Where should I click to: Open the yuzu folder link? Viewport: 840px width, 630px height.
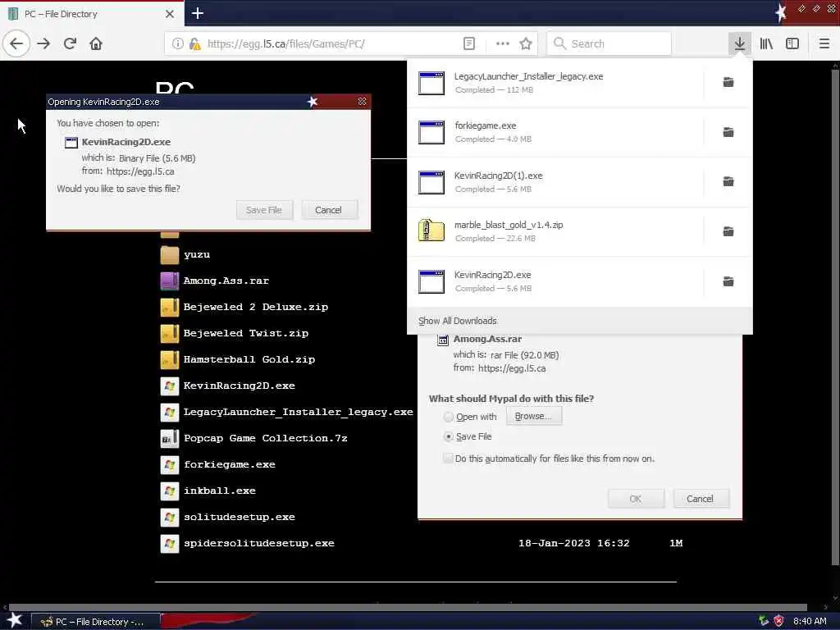tap(197, 254)
